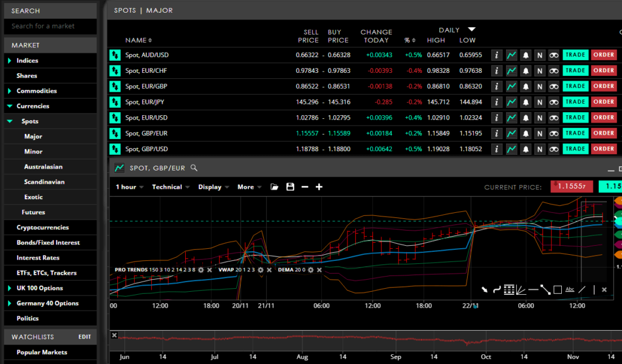This screenshot has width=622, height=364.
Task: Remove the DEMA indicator
Action: click(320, 270)
